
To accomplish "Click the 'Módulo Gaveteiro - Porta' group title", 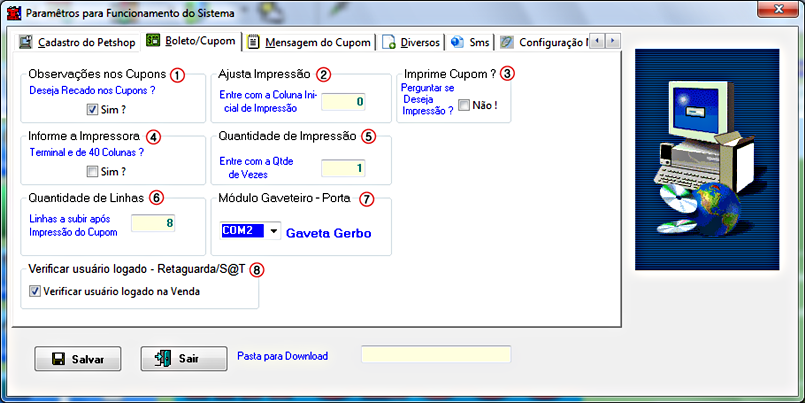I will click(284, 198).
